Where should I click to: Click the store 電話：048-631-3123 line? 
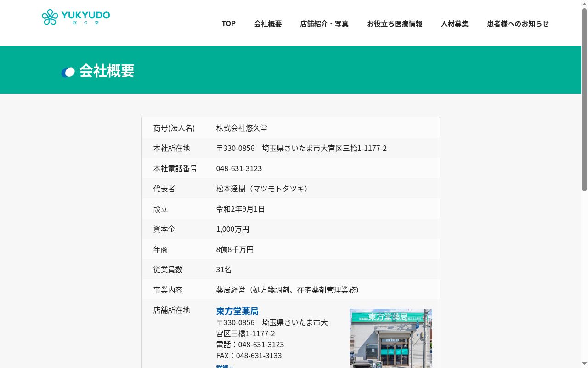pyautogui.click(x=250, y=345)
